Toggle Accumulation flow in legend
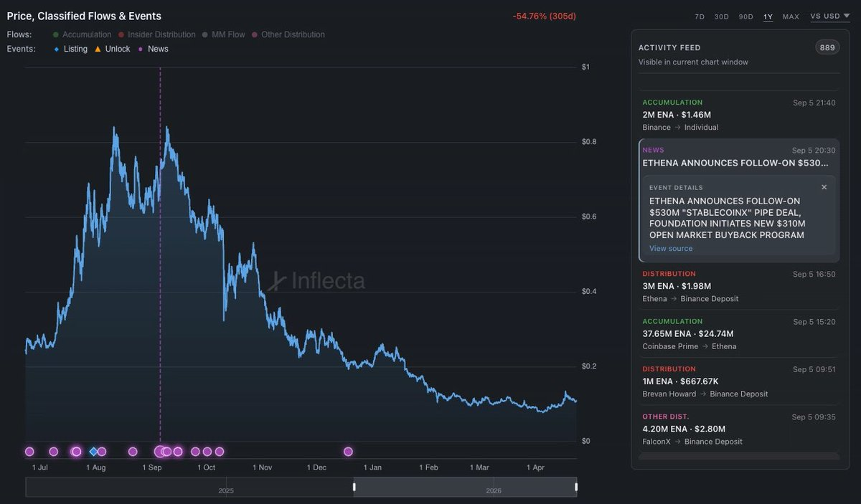 coord(82,34)
